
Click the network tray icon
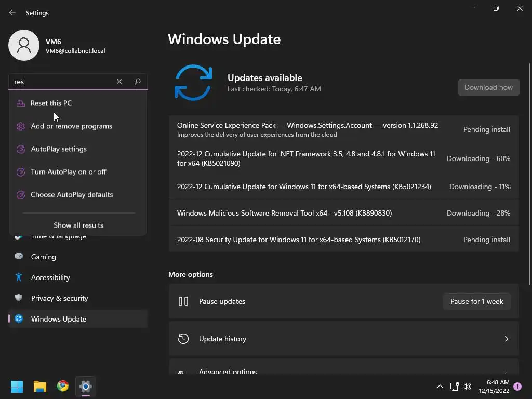click(454, 387)
